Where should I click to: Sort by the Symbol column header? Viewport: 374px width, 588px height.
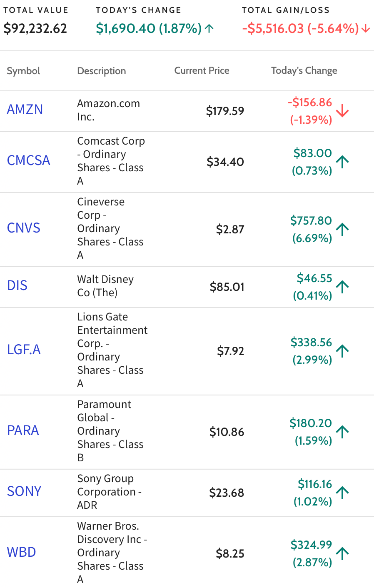coord(23,71)
